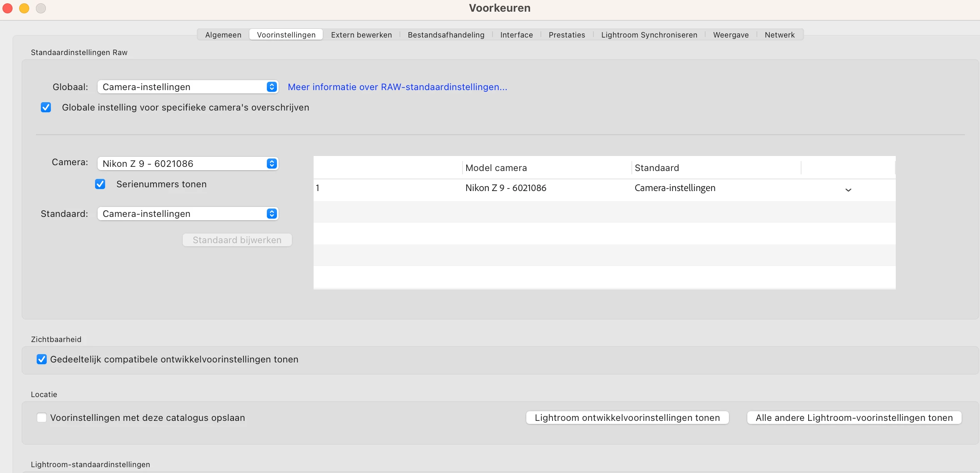Toggle Globale instelling voor specifieke camera's overschrijven

click(46, 108)
